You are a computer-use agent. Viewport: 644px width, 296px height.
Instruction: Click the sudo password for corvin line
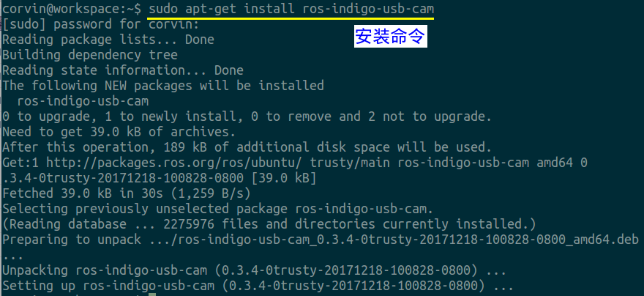(x=101, y=24)
